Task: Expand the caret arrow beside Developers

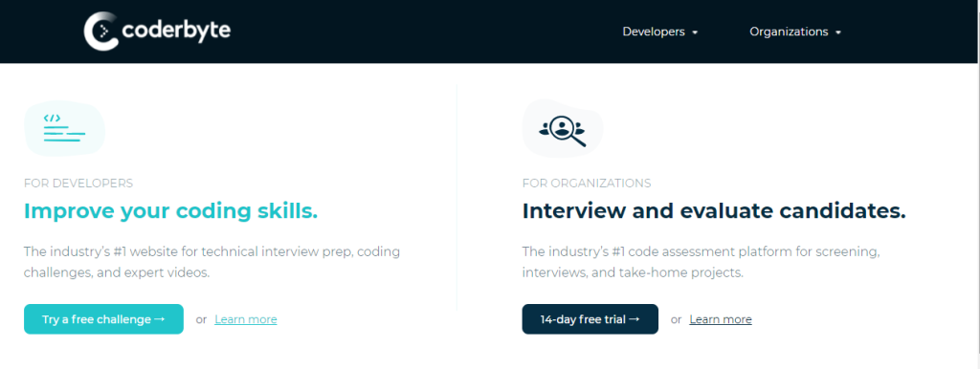Action: coord(695,33)
